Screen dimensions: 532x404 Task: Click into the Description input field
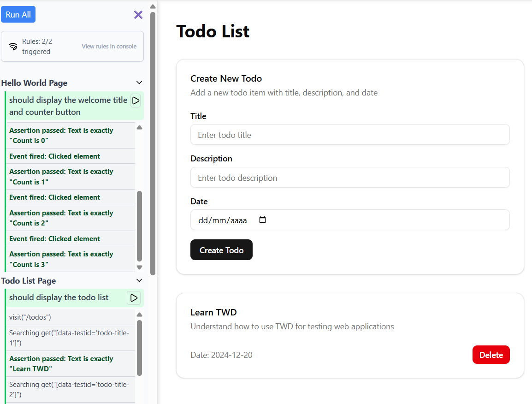pos(350,178)
